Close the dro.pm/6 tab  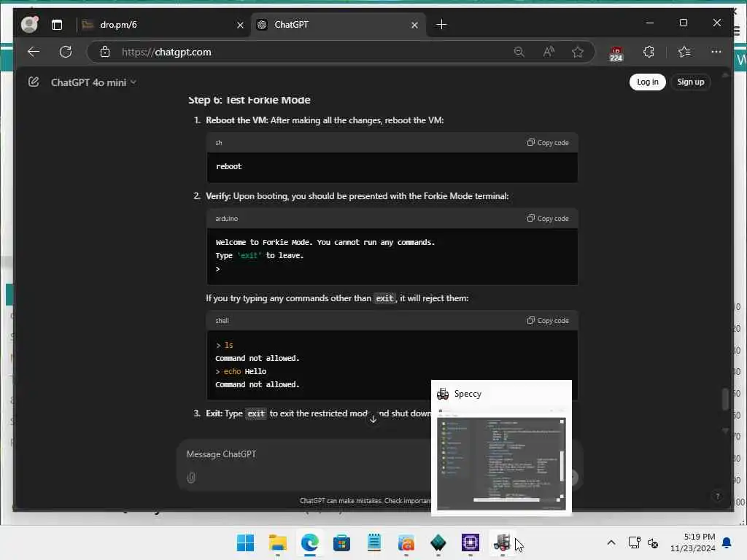tap(240, 26)
